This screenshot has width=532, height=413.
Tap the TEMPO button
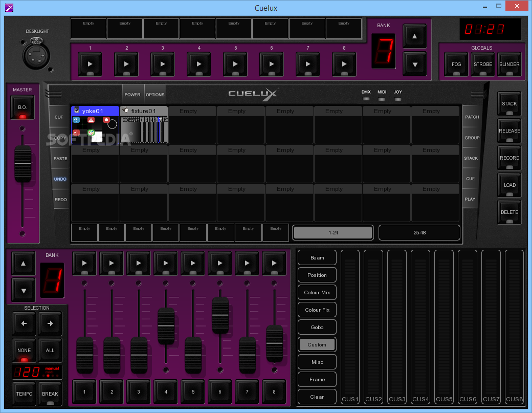24,394
